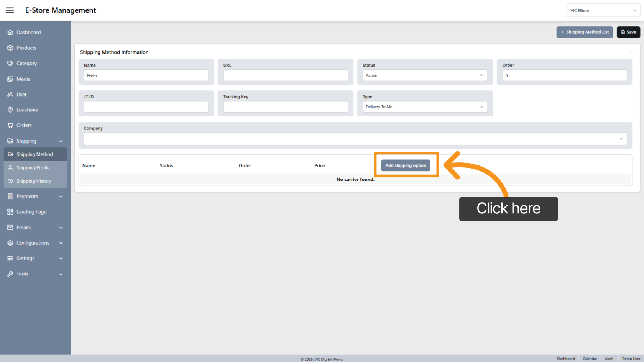
Task: Open the Landing Page menu item
Action: pos(31,212)
